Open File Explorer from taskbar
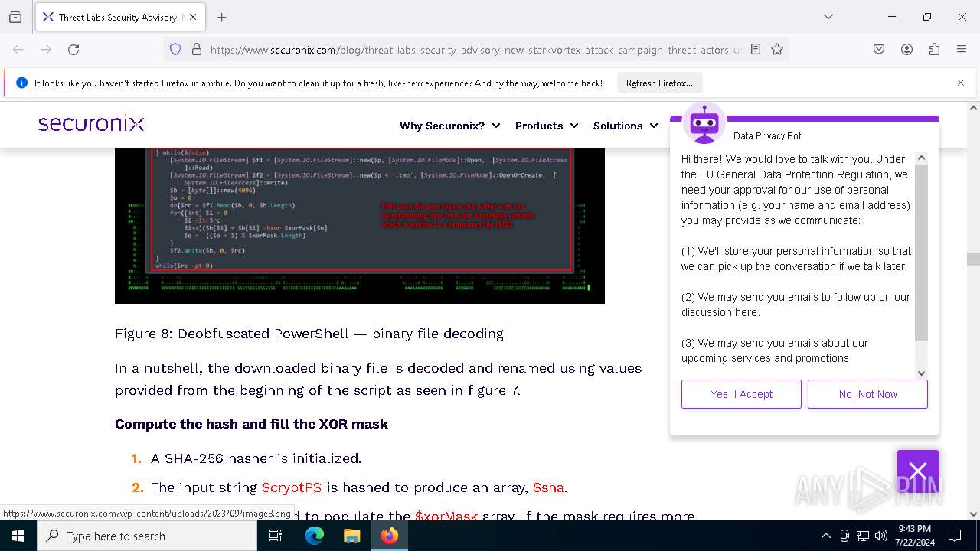Viewport: 980px width, 551px height. (x=351, y=536)
